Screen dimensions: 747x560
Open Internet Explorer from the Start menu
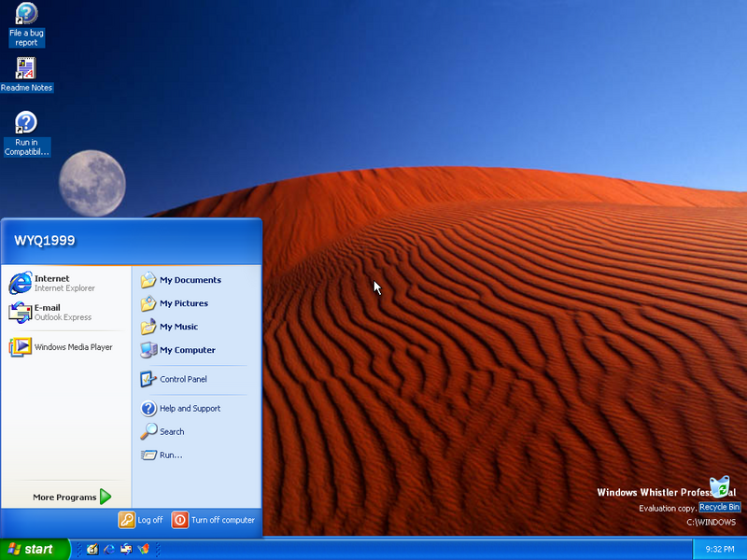click(x=56, y=282)
